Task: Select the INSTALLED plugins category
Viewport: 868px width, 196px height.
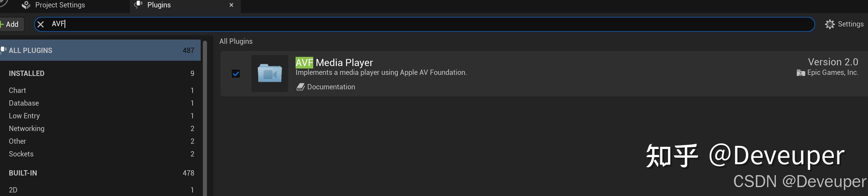Action: pos(26,73)
